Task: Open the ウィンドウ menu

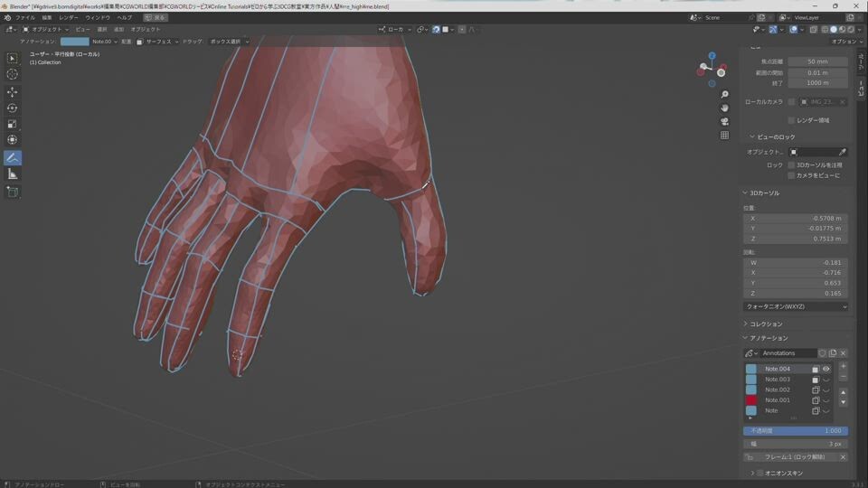Action: coord(98,17)
